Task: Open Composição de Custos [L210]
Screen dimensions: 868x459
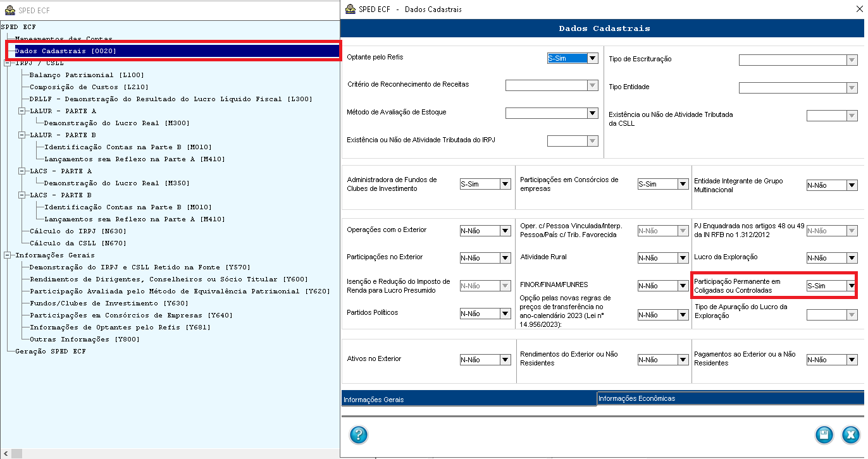Action: (89, 87)
